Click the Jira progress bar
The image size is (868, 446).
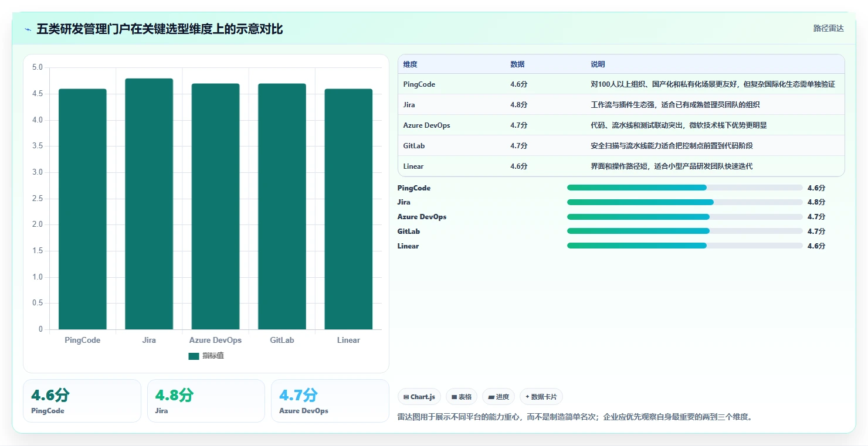pos(684,202)
